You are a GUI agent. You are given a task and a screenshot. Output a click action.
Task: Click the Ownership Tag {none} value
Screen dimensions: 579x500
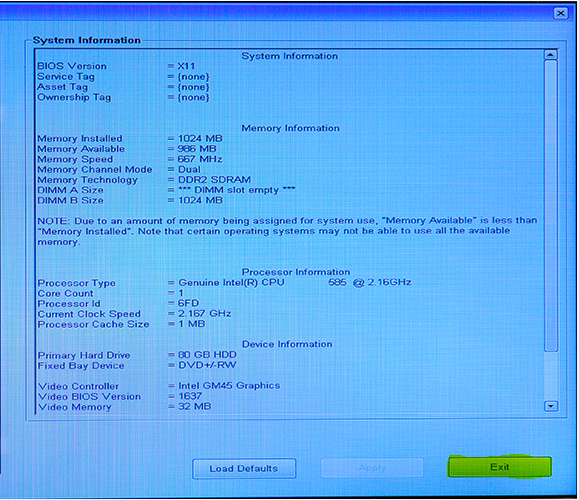193,97
